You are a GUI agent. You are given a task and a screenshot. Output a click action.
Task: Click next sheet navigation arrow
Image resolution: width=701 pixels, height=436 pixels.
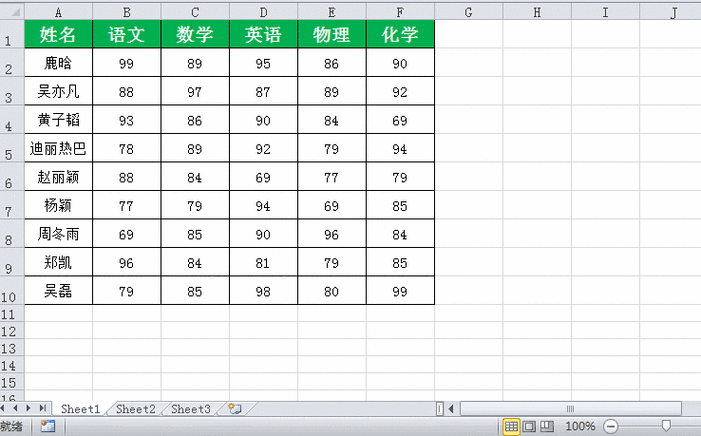[x=29, y=408]
